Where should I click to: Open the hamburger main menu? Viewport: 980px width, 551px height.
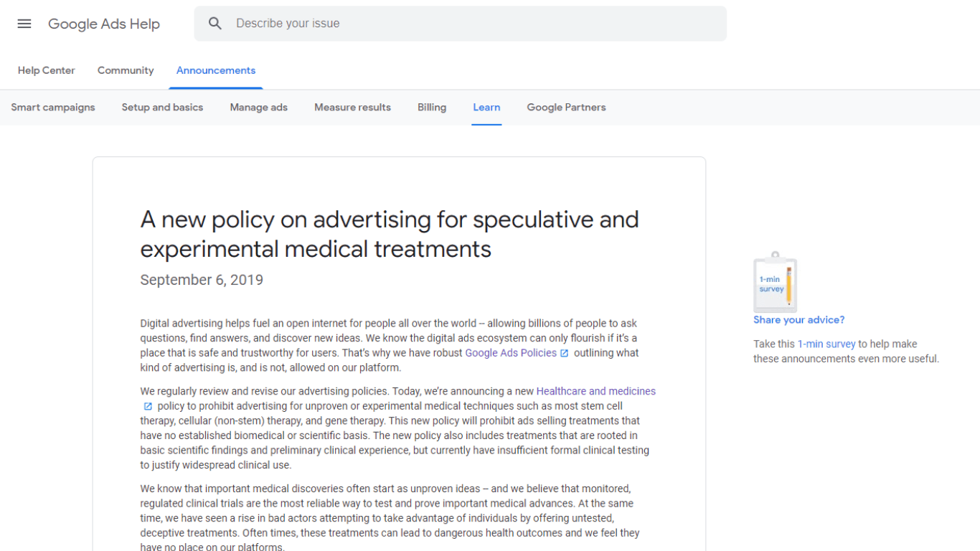(24, 24)
